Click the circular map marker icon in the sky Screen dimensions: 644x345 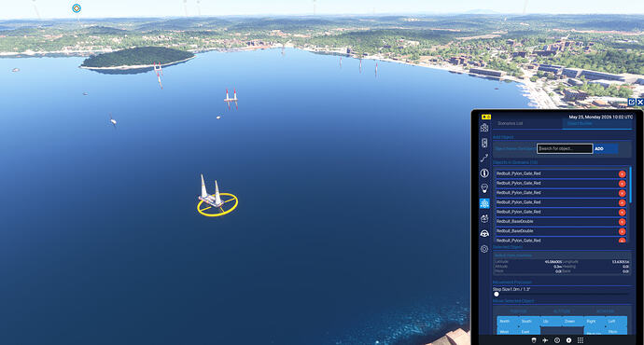(77, 8)
